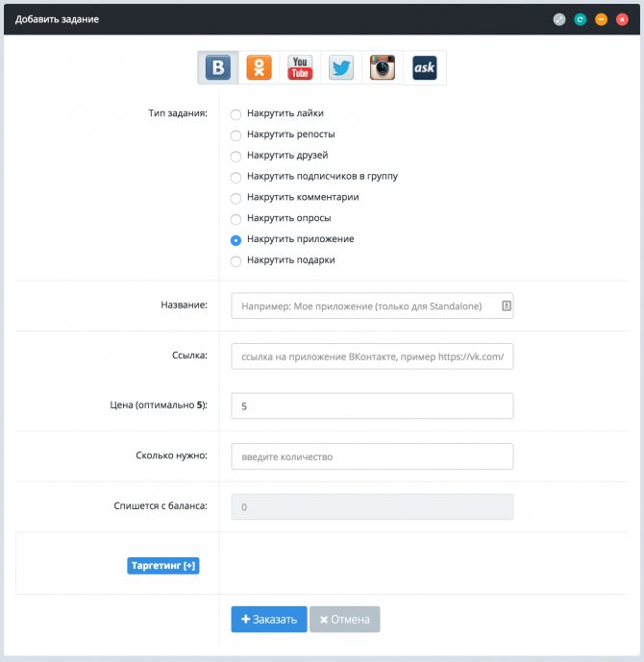This screenshot has height=662, width=644.
Task: Focus the Цена price field
Action: tap(372, 405)
